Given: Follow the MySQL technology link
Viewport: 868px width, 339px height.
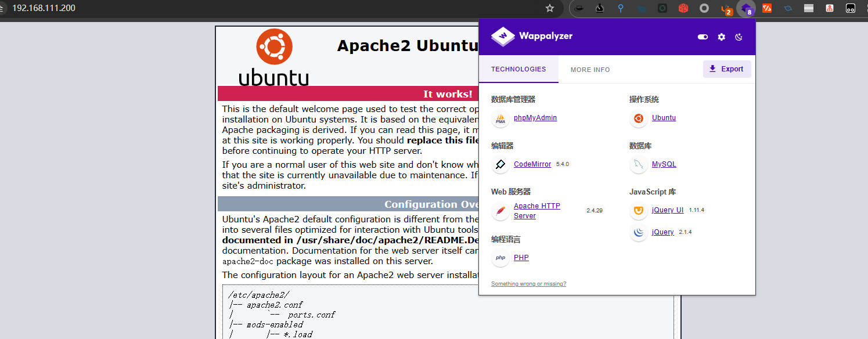Looking at the screenshot, I should coord(664,164).
